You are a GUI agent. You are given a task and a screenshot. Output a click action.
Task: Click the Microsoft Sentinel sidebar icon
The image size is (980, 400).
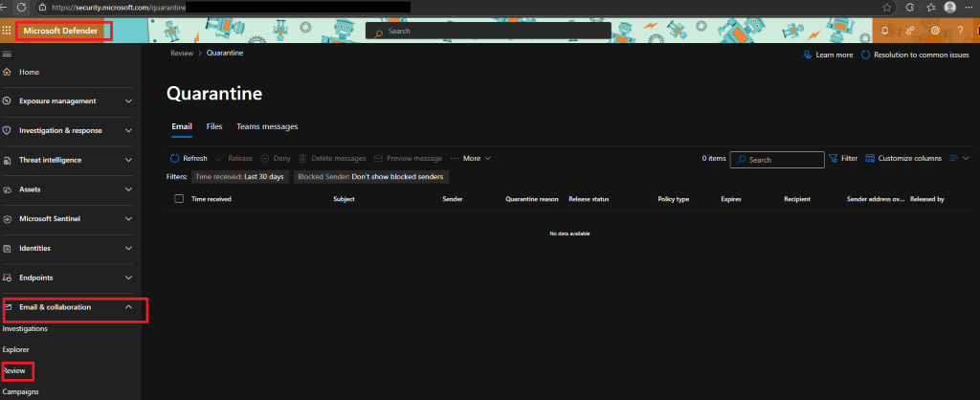[x=7, y=219]
